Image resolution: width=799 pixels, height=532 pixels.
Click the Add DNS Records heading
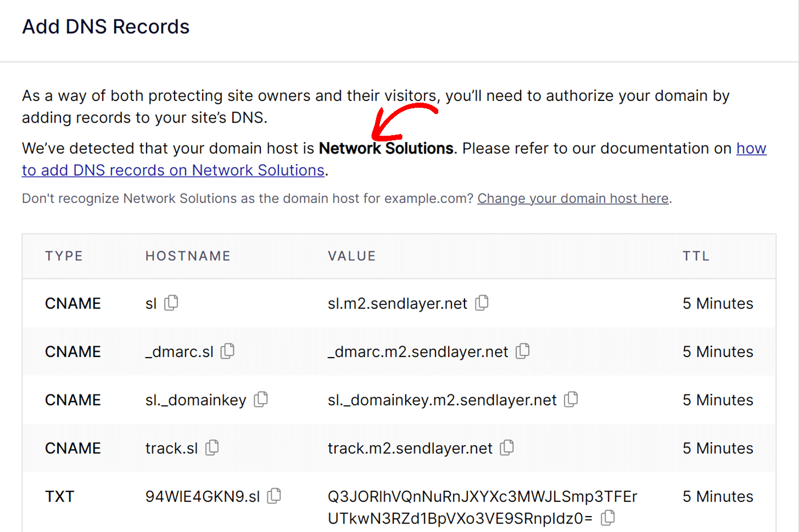point(106,26)
